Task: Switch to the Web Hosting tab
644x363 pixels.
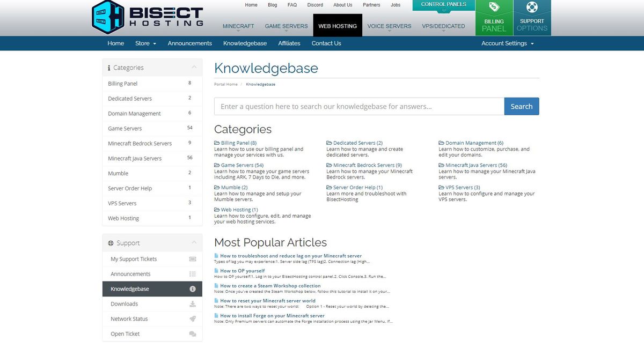Action: click(x=338, y=25)
